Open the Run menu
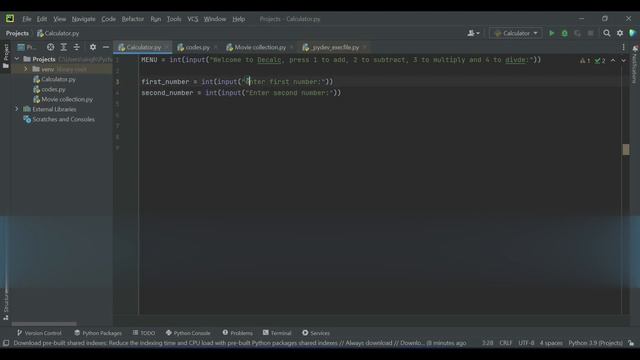Screen dimensions: 640x360 coord(156,19)
